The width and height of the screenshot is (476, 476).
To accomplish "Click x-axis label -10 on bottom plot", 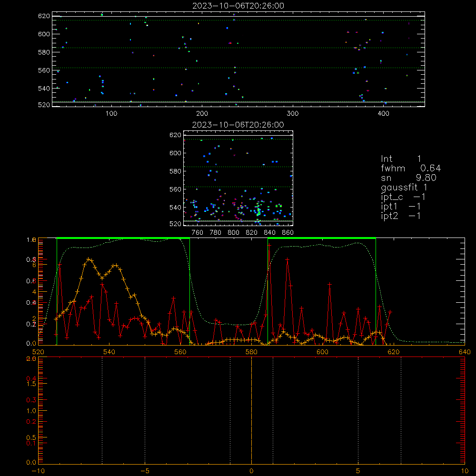I will (x=38, y=471).
